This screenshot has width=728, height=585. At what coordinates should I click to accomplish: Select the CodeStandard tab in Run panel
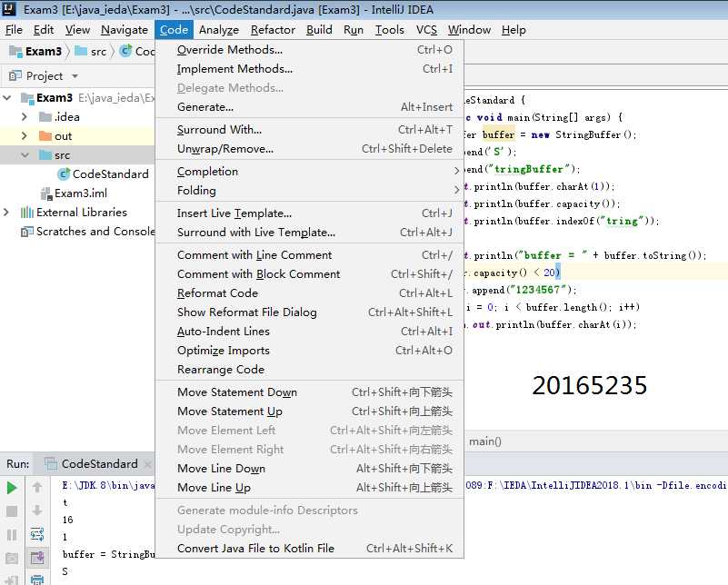tap(99, 464)
